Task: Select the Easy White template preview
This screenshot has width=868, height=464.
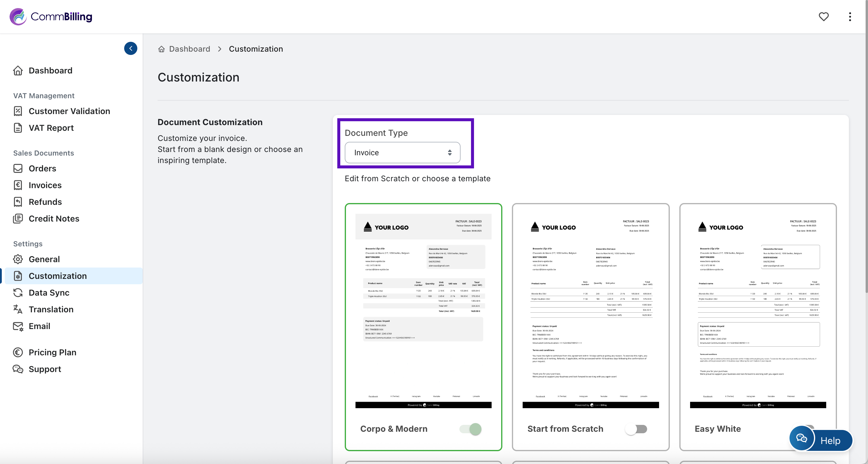Action: (x=758, y=310)
